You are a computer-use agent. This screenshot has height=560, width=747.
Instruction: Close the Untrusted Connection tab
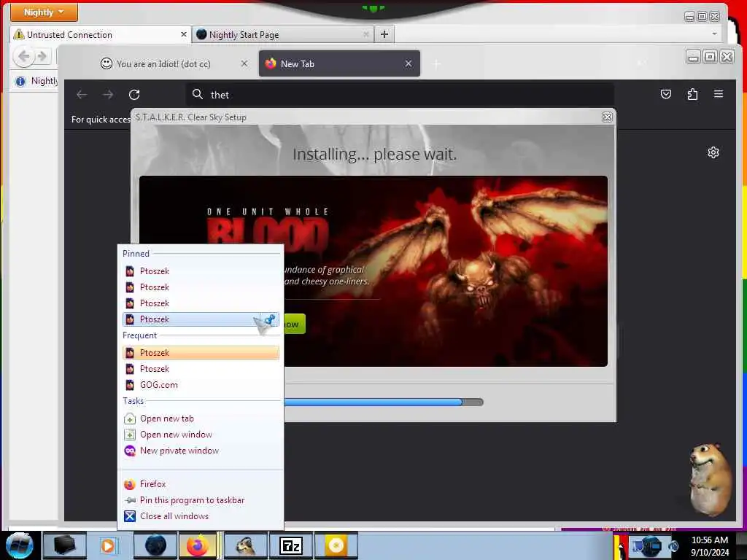tap(183, 34)
